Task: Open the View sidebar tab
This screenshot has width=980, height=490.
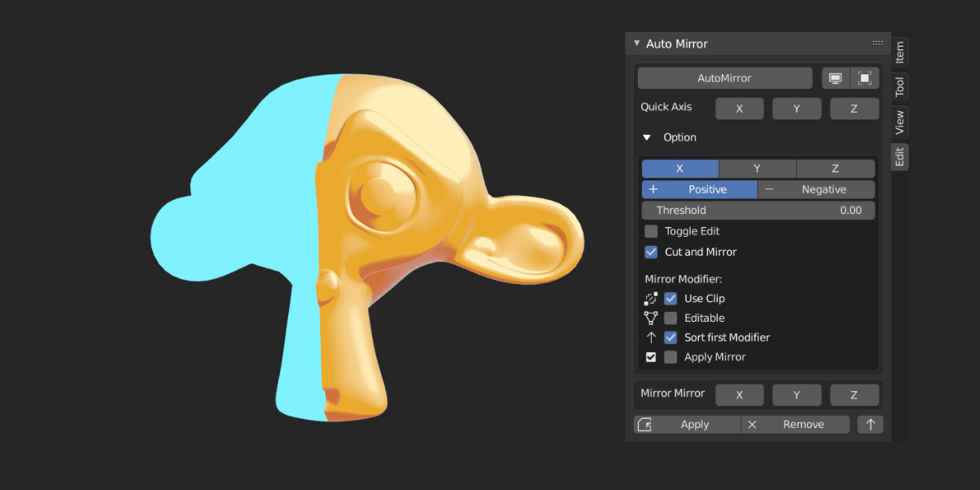Action: point(898,121)
